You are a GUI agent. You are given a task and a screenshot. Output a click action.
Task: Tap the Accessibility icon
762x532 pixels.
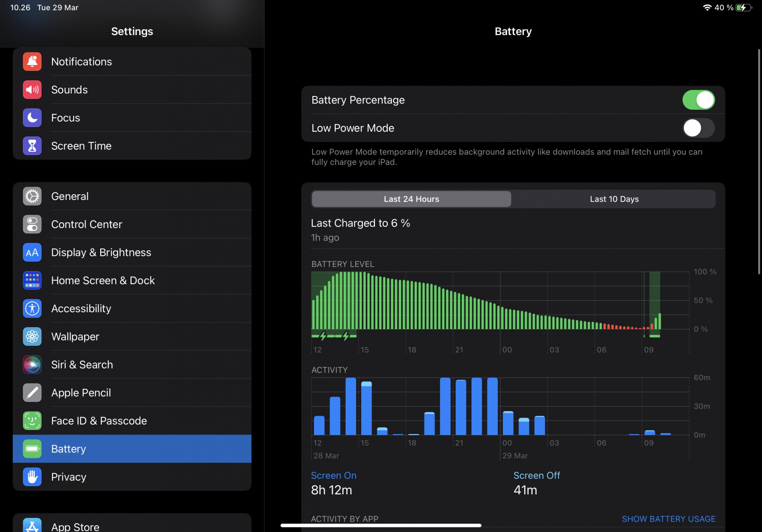(32, 308)
